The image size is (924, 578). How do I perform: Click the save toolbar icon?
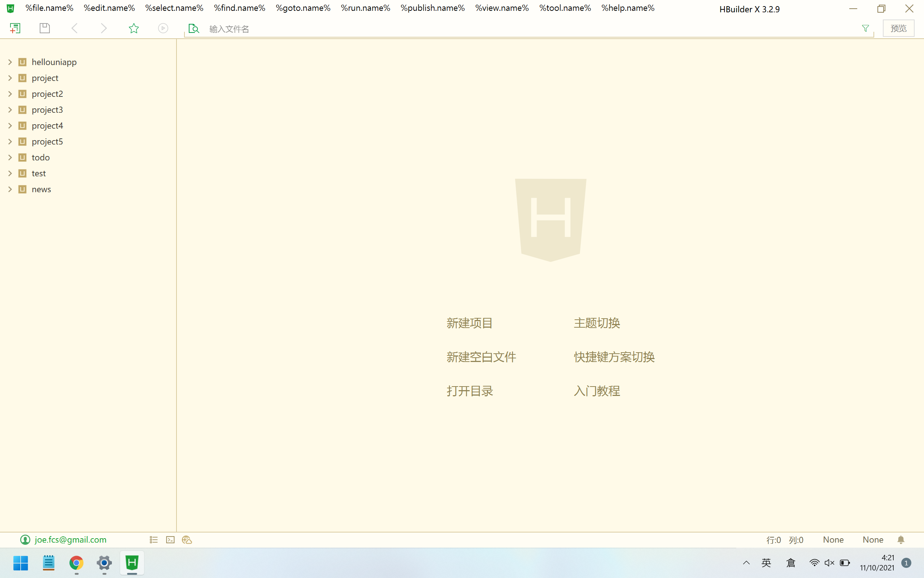[45, 28]
